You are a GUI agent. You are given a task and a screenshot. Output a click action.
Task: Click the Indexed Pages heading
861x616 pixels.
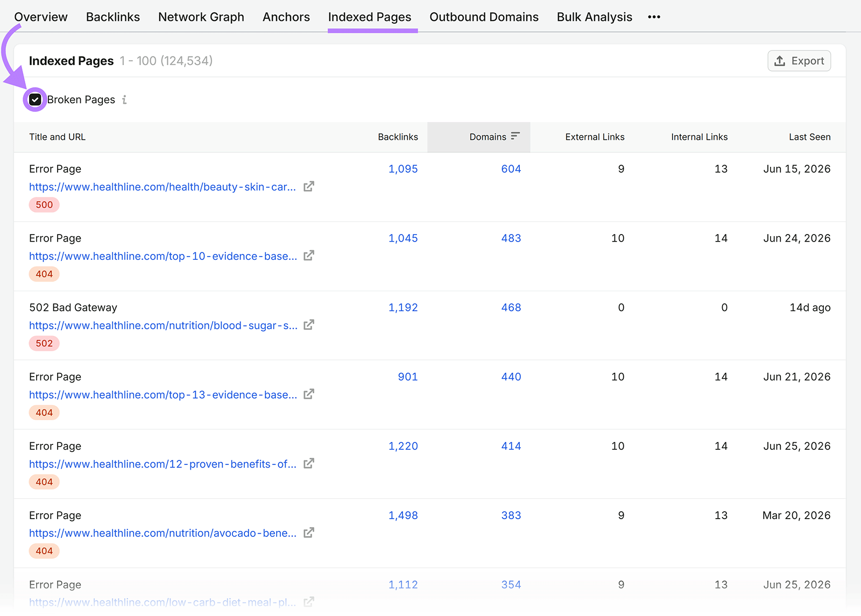pyautogui.click(x=71, y=61)
